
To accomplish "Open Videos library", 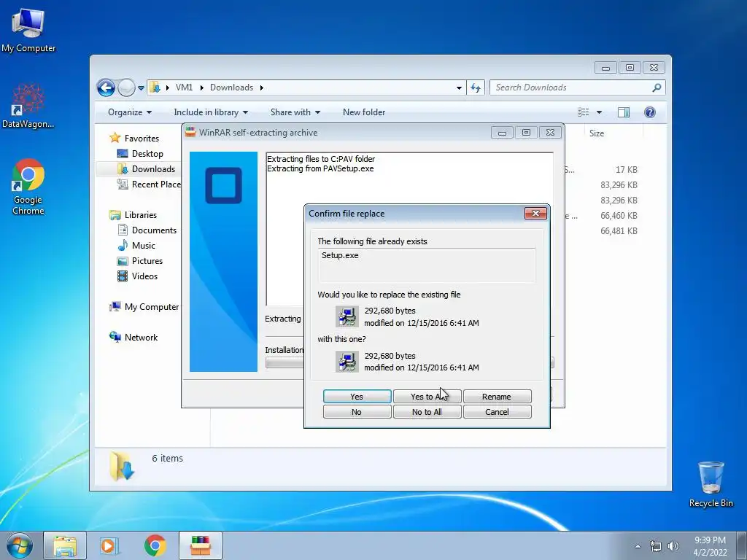I will point(144,276).
